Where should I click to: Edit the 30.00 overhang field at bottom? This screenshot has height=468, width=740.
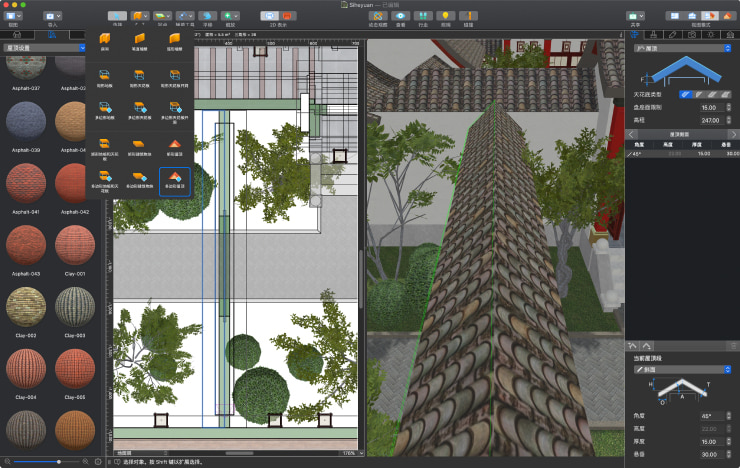click(712, 454)
